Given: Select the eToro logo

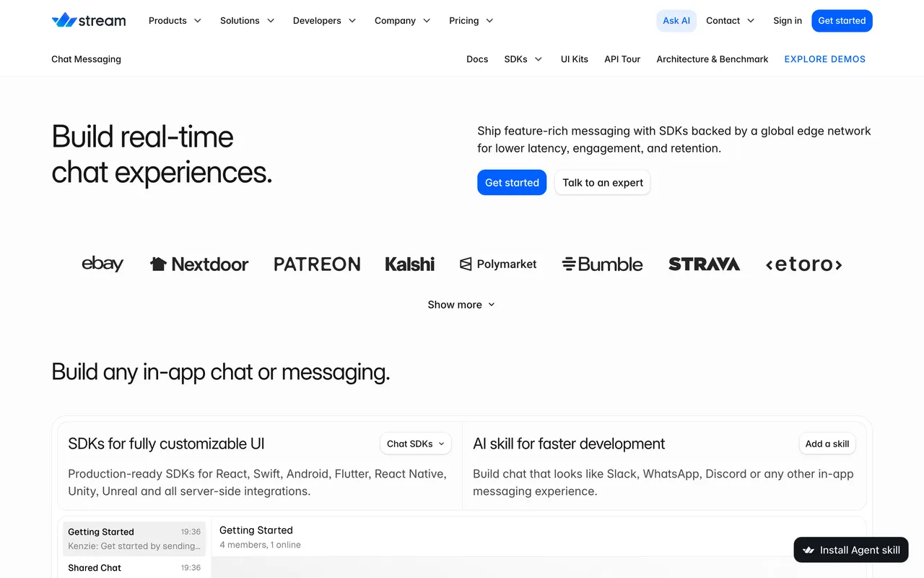Looking at the screenshot, I should 803,264.
